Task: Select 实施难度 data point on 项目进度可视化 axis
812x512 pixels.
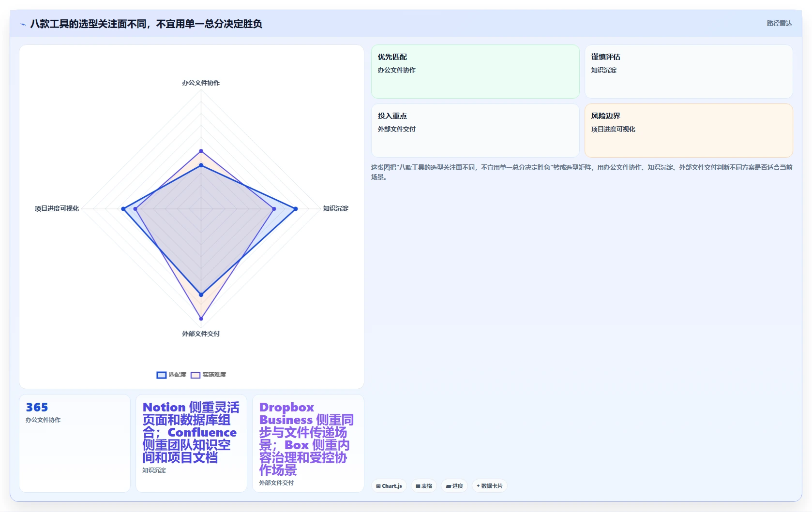Action: click(135, 209)
